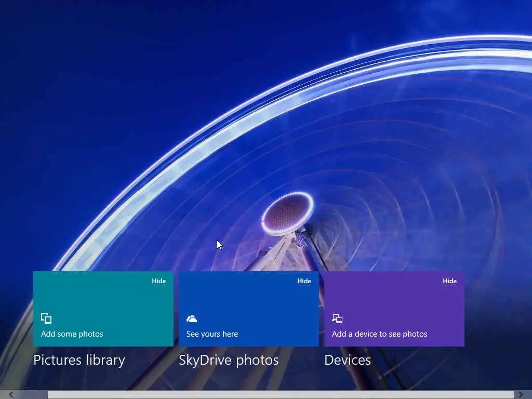Click the horizontal scrollbar thumb
This screenshot has width=532, height=399.
click(281, 395)
